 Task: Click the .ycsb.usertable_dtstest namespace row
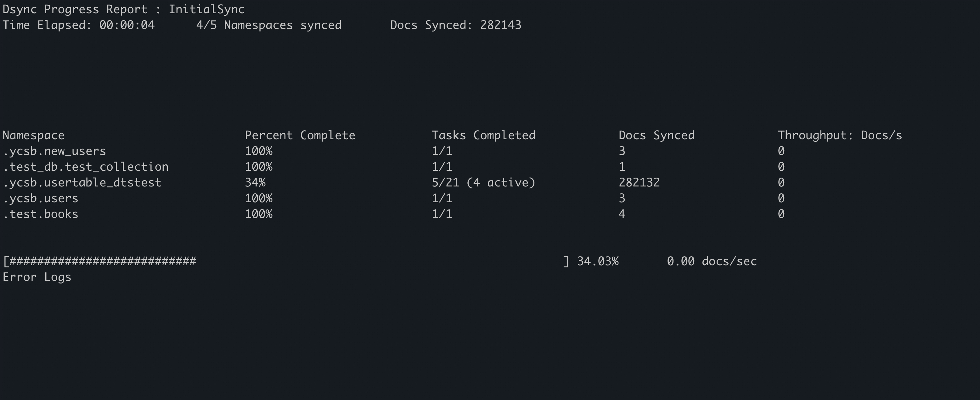[82, 183]
